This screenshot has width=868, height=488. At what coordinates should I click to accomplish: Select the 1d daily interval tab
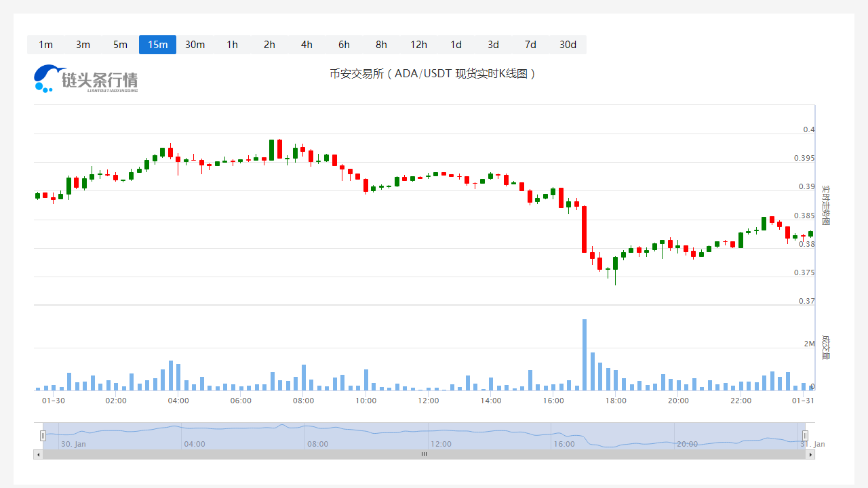(456, 45)
